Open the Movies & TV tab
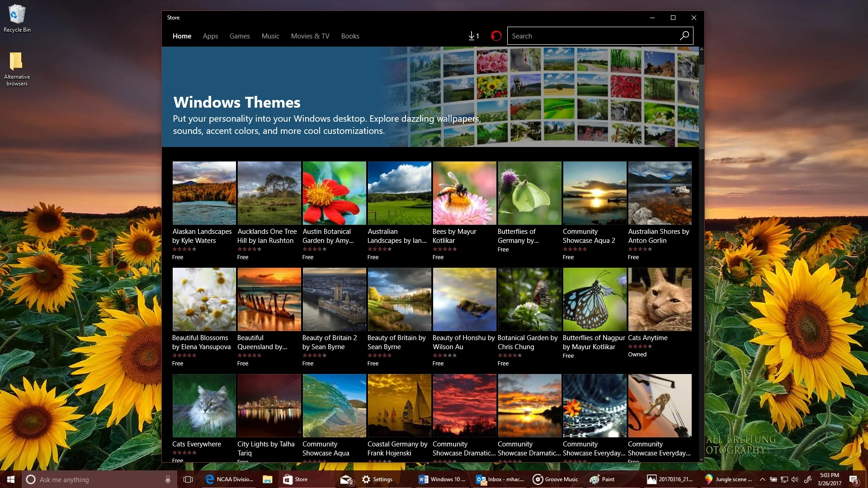This screenshot has height=488, width=868. tap(310, 36)
